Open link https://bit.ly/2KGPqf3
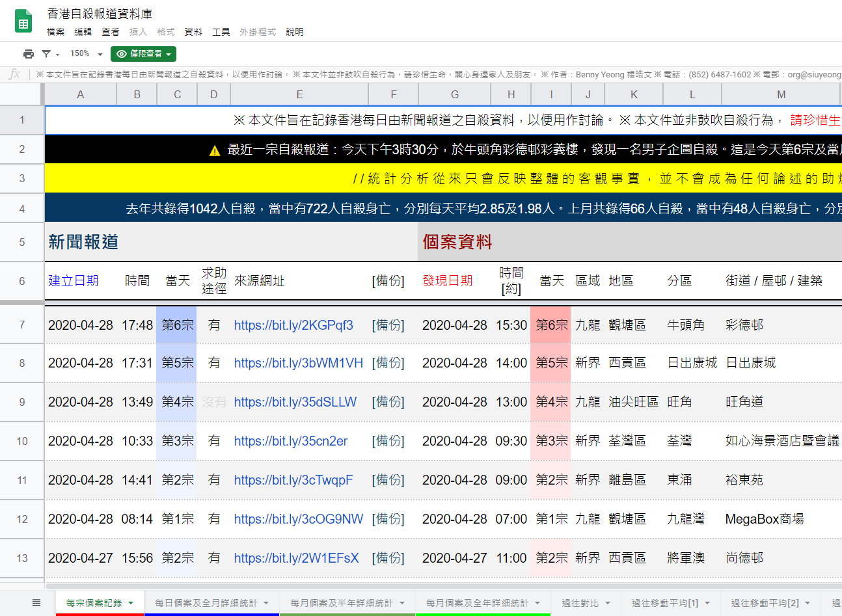842x616 pixels. click(293, 325)
